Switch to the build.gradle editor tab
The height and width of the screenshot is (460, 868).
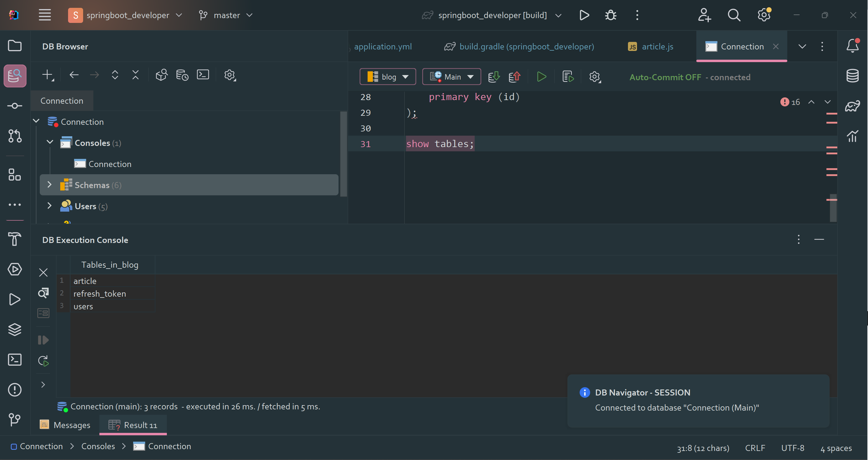tap(519, 46)
